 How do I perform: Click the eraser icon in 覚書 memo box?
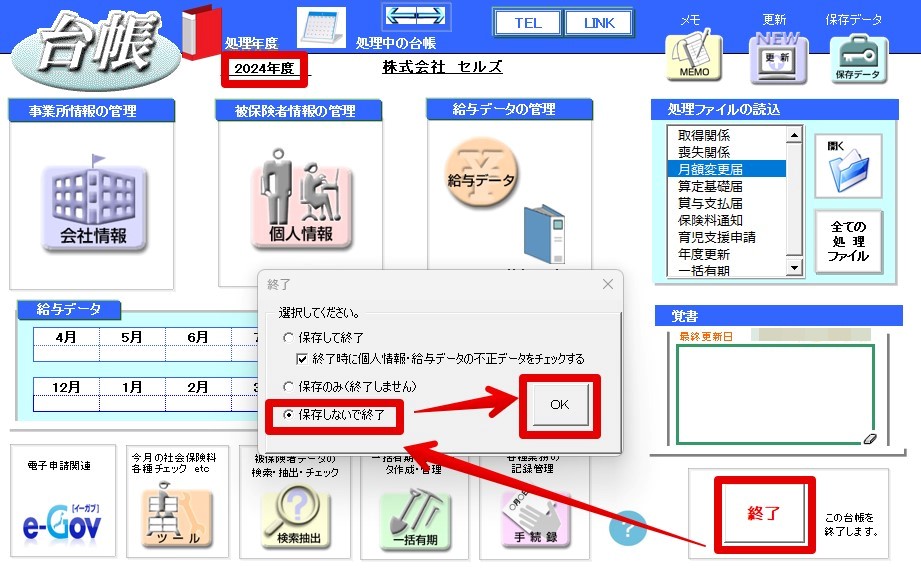[870, 438]
